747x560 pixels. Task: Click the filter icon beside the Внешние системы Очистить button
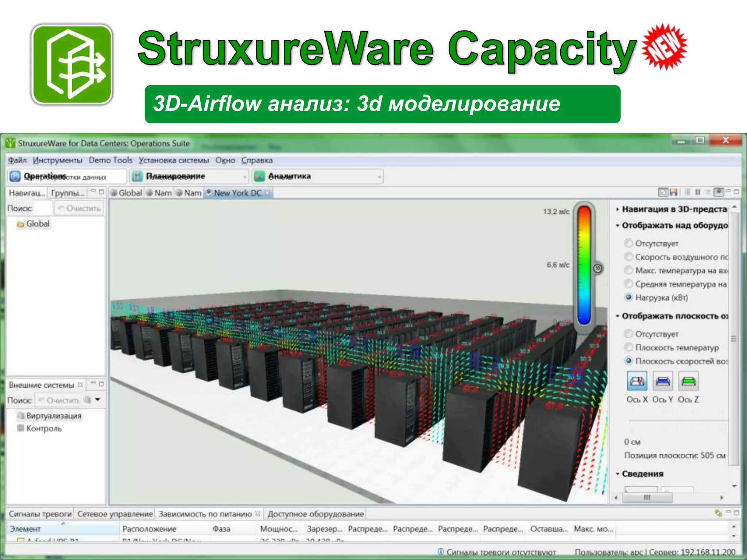[88, 400]
